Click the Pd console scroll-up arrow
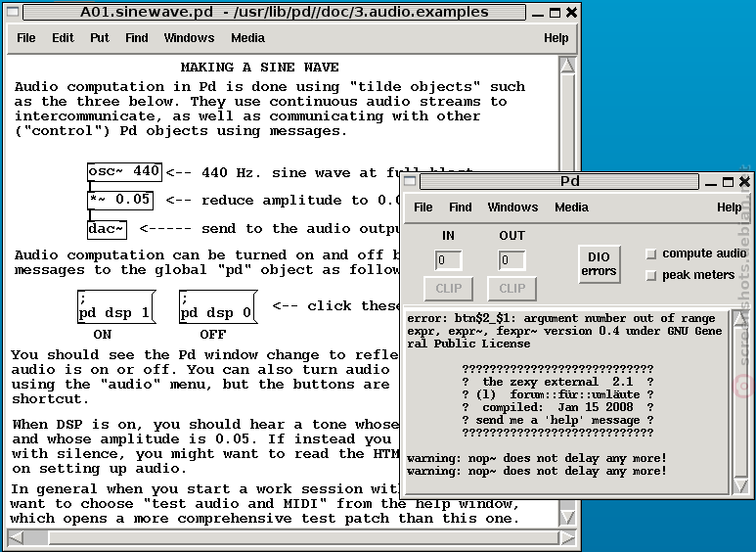 [x=740, y=319]
